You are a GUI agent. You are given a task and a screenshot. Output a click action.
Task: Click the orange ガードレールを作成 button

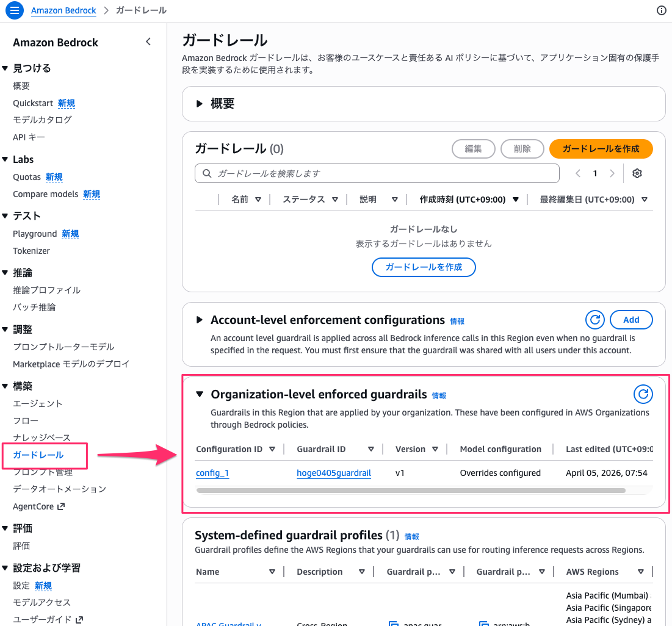pyautogui.click(x=601, y=148)
